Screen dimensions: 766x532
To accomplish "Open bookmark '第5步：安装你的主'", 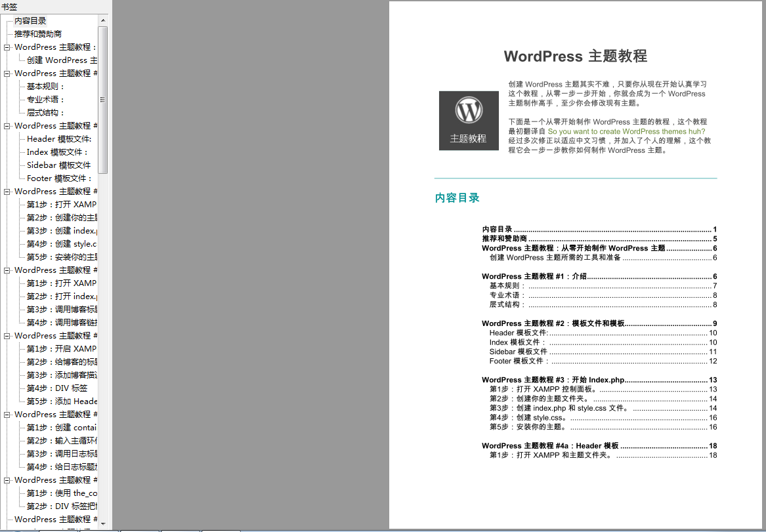I will [62, 257].
